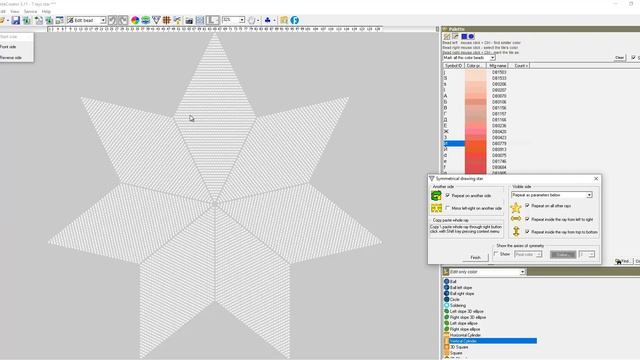Open the Edit bead mode dropdown
This screenshot has width=640, height=360.
click(x=103, y=20)
